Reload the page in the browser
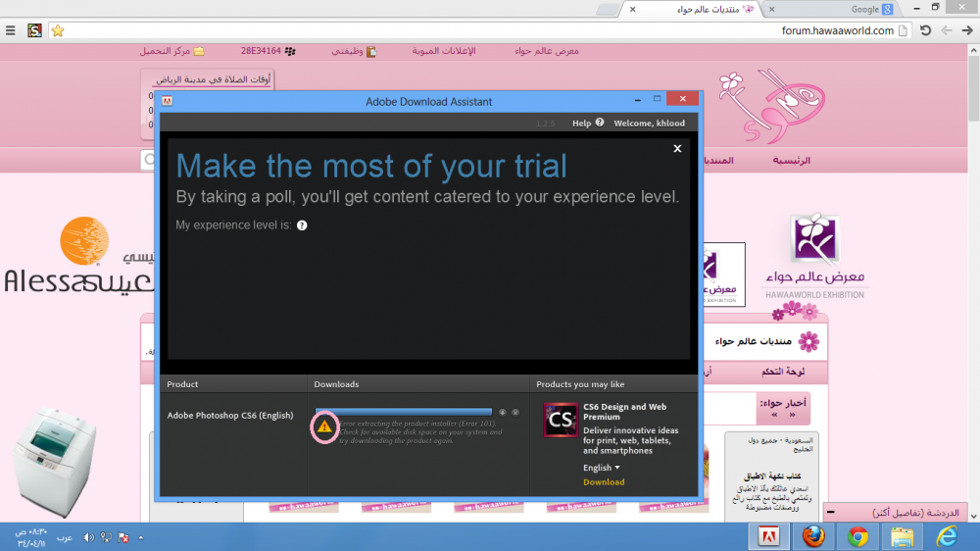The height and width of the screenshot is (551, 980). tap(925, 30)
